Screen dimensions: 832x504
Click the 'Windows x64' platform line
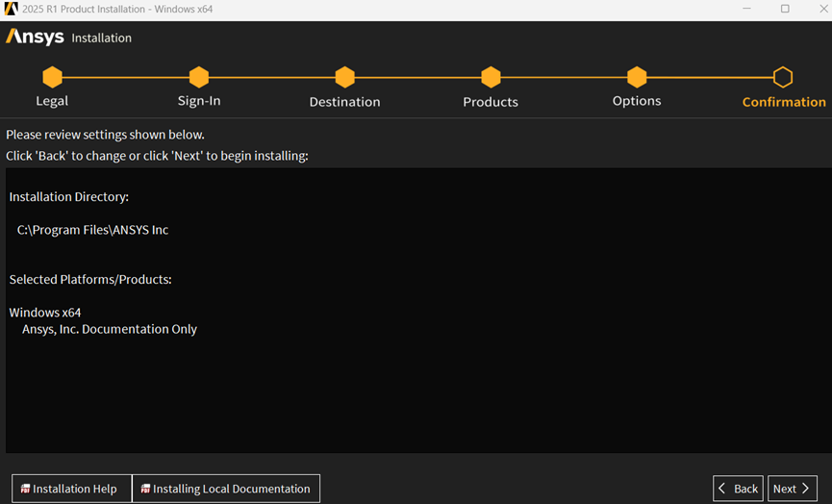click(45, 313)
